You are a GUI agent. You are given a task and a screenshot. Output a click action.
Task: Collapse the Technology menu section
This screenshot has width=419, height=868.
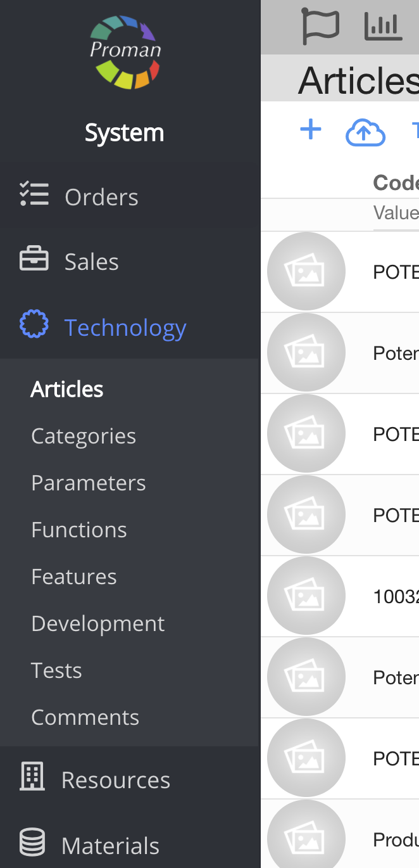point(125,328)
